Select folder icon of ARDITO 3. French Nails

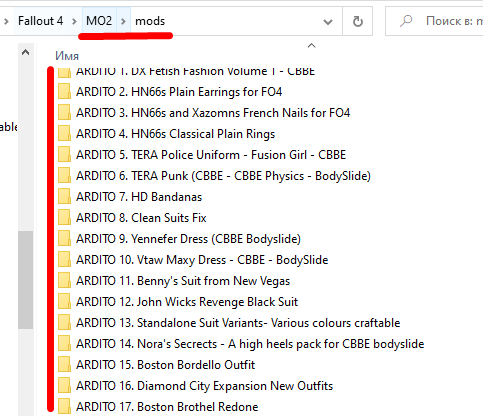(x=64, y=113)
